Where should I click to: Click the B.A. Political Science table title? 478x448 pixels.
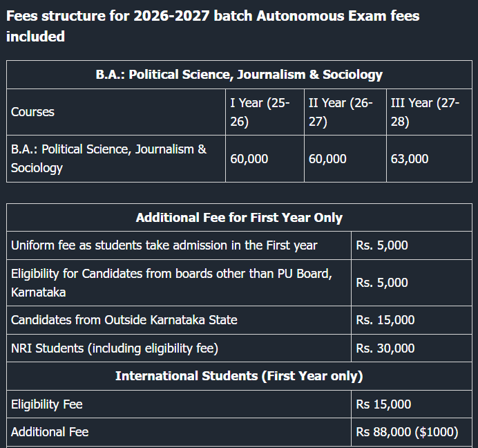click(x=239, y=75)
